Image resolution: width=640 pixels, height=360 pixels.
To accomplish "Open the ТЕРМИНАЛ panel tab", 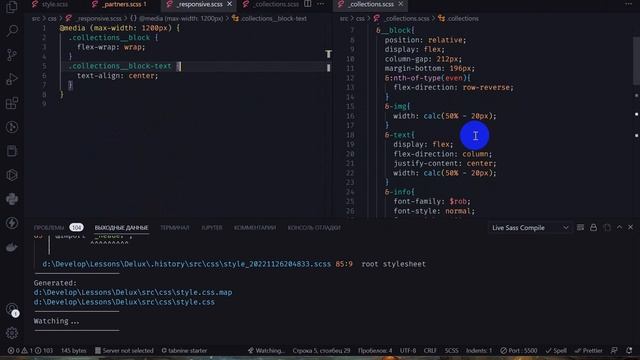I will (x=175, y=228).
